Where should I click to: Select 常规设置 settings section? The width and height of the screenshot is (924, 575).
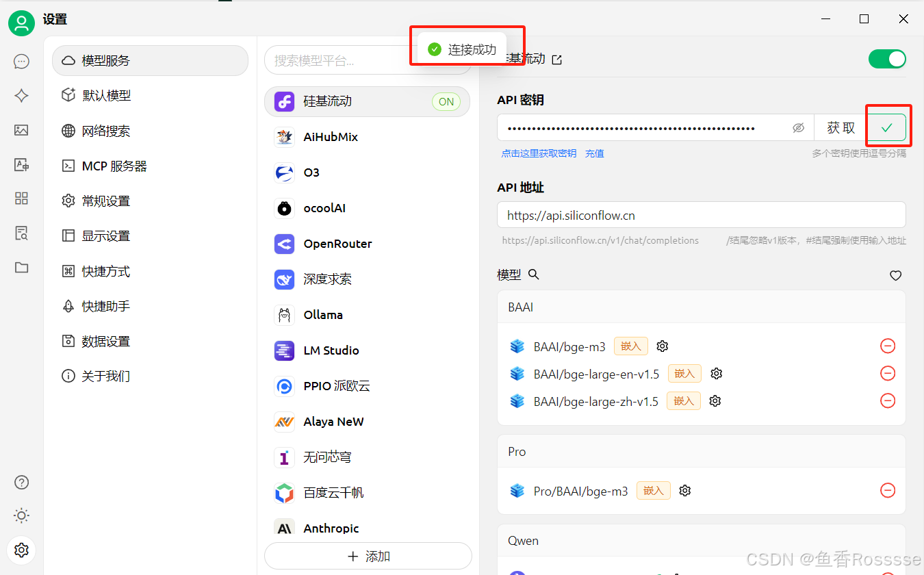pos(150,201)
